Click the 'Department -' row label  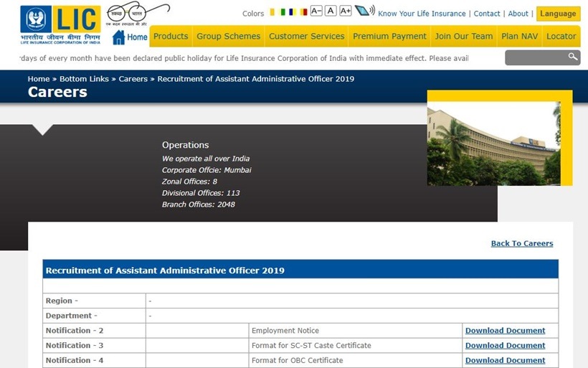click(x=71, y=316)
